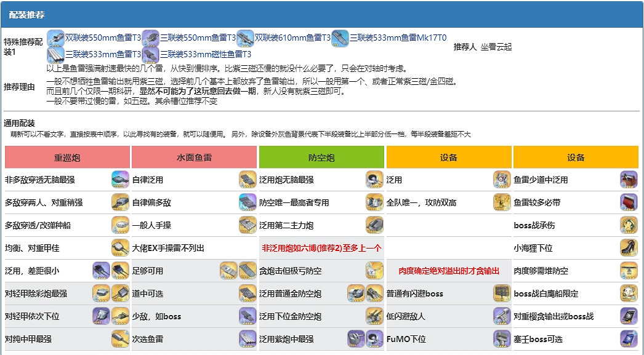
Task: Select the equipment icon beside 小海狸下位
Action: pyautogui.click(x=628, y=248)
